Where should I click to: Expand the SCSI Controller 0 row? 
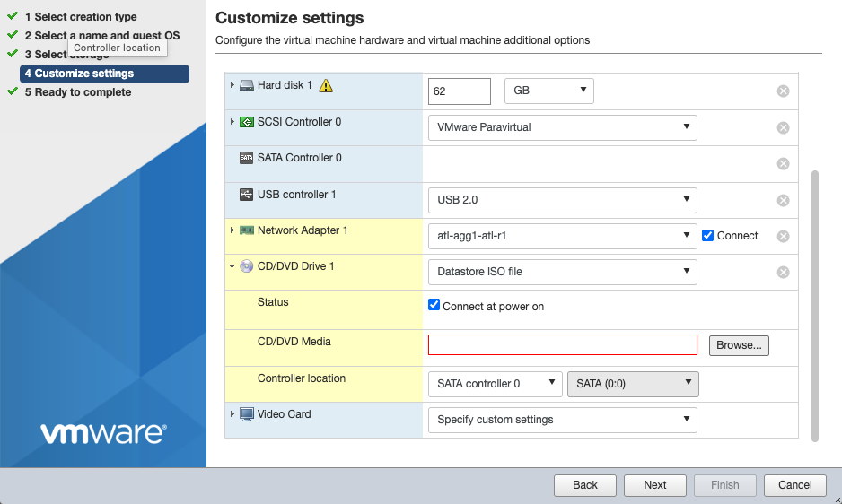tap(232, 122)
